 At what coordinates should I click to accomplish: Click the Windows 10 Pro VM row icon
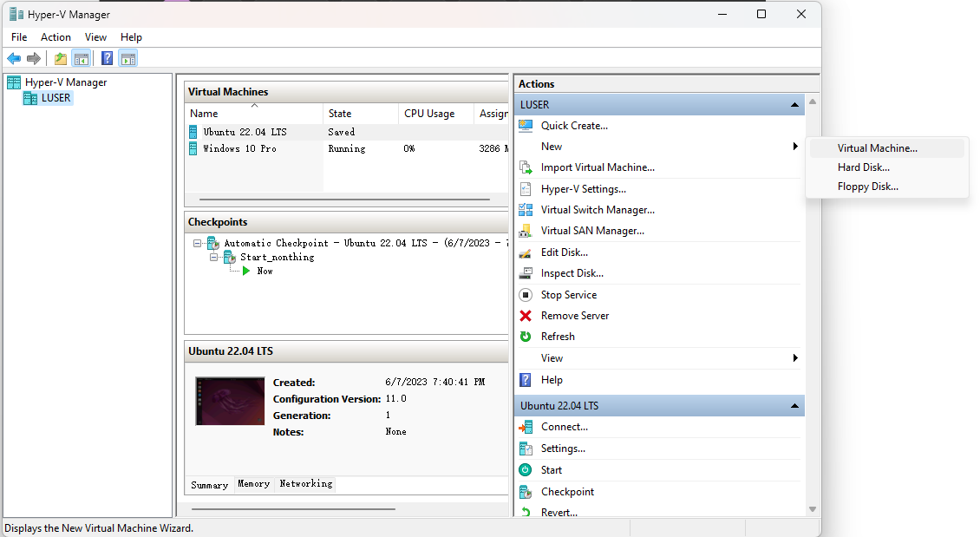[193, 148]
